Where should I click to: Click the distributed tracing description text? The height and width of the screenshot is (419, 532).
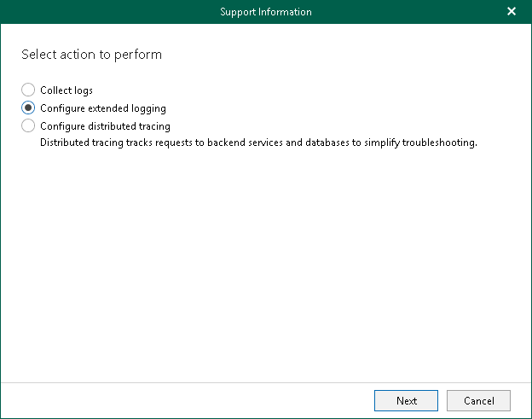tap(258, 143)
